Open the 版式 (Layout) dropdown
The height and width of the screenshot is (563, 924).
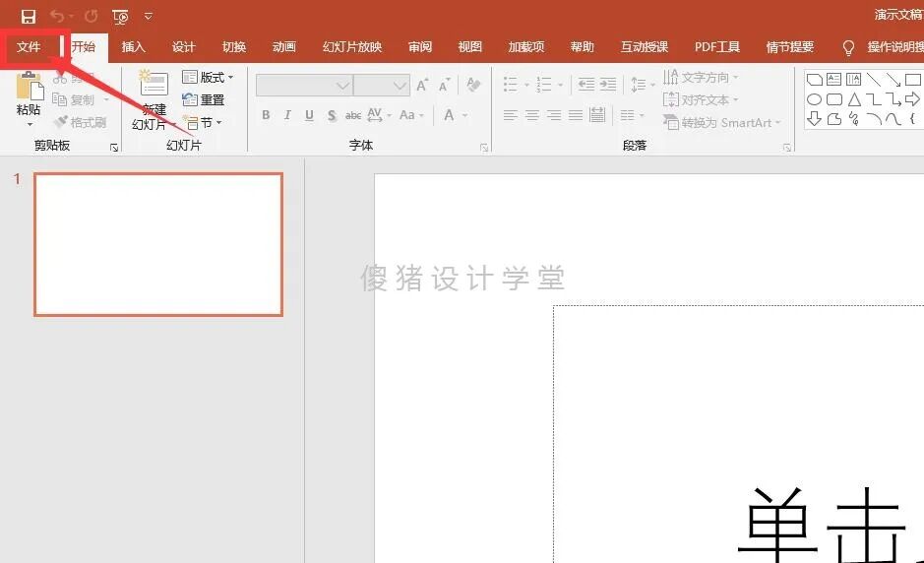[208, 77]
